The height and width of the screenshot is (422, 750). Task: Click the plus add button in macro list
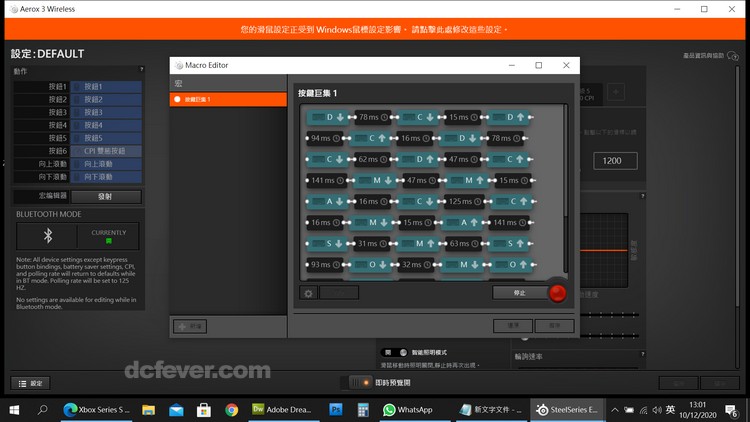190,326
